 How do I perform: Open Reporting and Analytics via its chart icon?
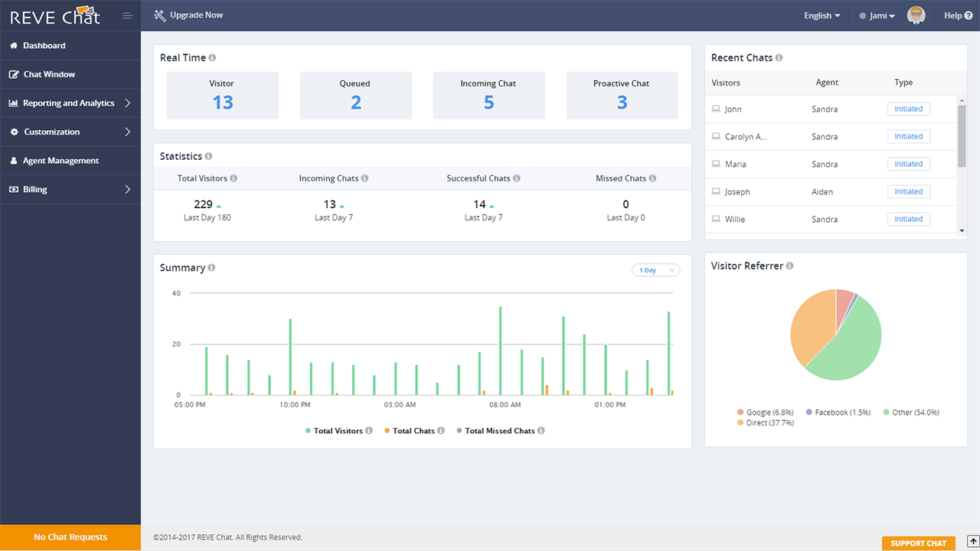14,103
